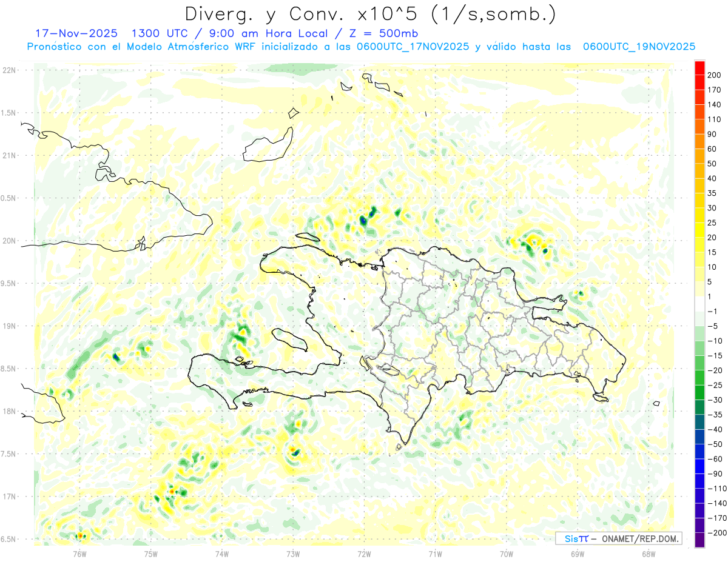Click the dark purple bottom swatch of the scale

click(699, 540)
